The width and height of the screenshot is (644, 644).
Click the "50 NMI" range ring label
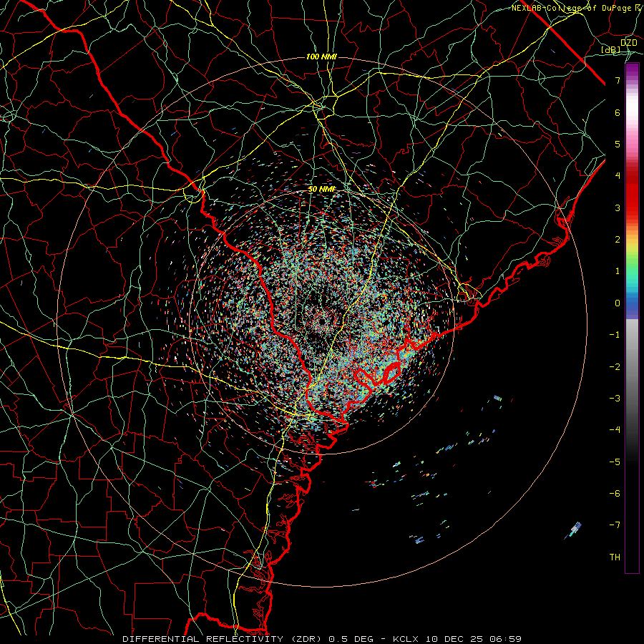[321, 189]
